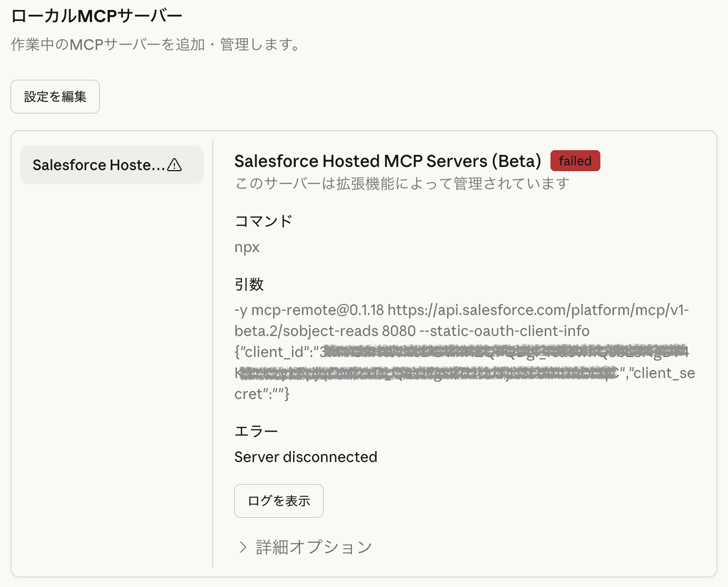Click the warning triangle next to Salesforce Hoste...
Viewport: 728px width, 587px height.
175,164
